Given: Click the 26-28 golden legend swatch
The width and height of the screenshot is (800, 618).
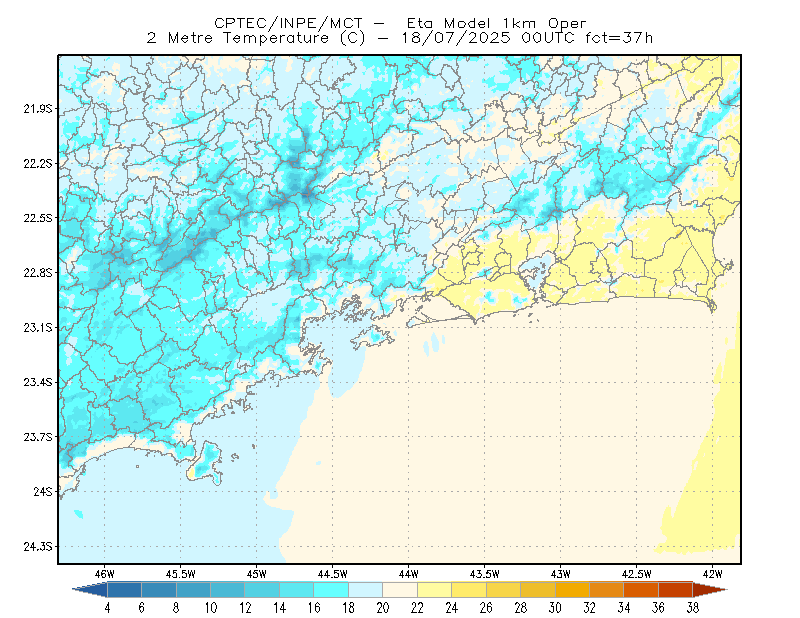Looking at the screenshot, I should 504,590.
